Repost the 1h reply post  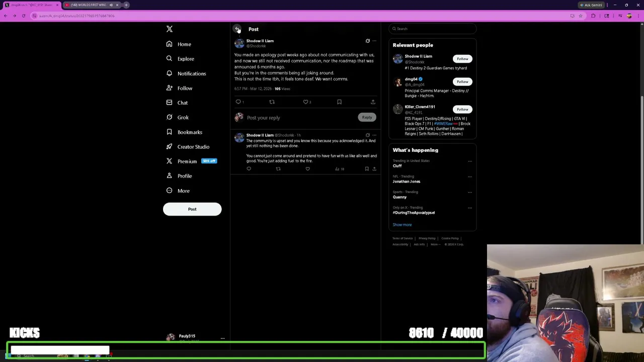[x=278, y=169]
